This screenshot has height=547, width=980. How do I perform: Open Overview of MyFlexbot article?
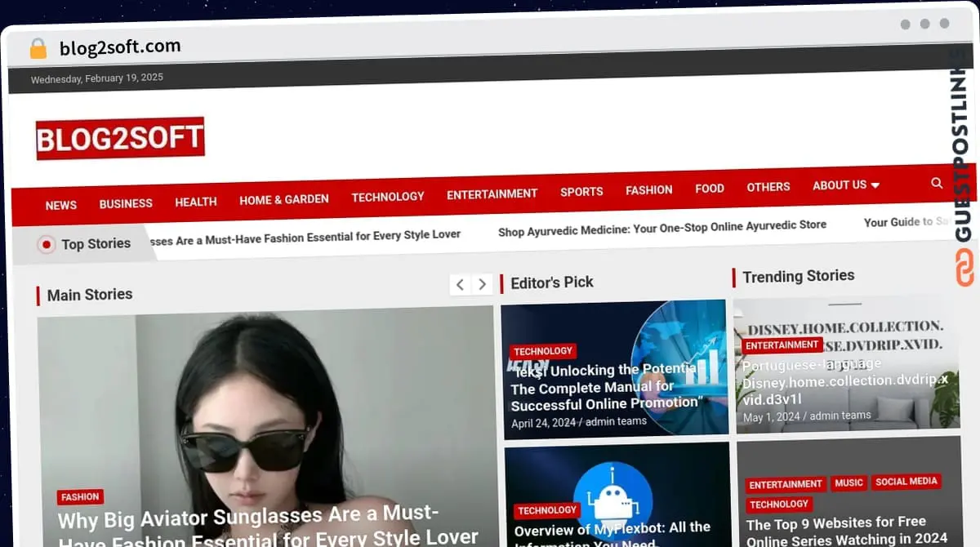click(x=612, y=533)
